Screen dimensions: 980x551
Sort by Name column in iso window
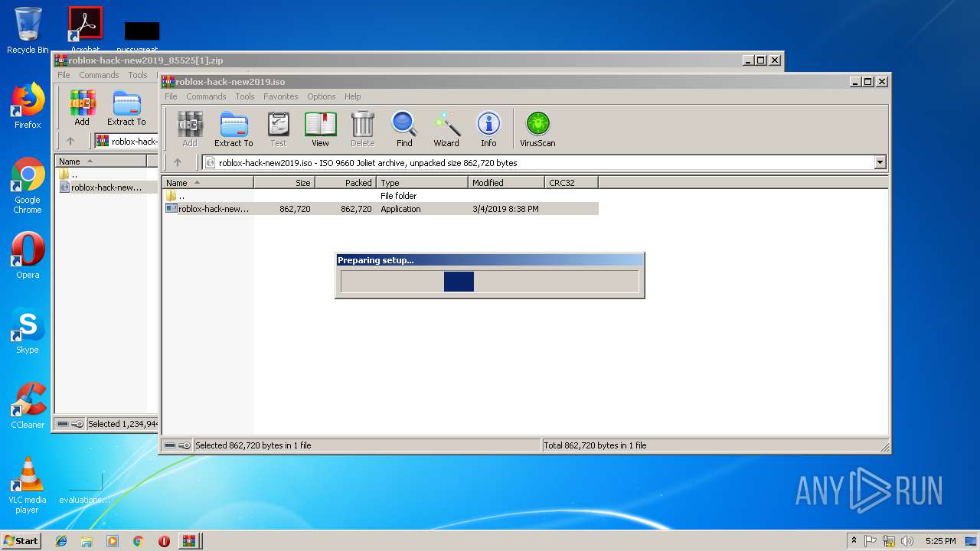tap(208, 183)
